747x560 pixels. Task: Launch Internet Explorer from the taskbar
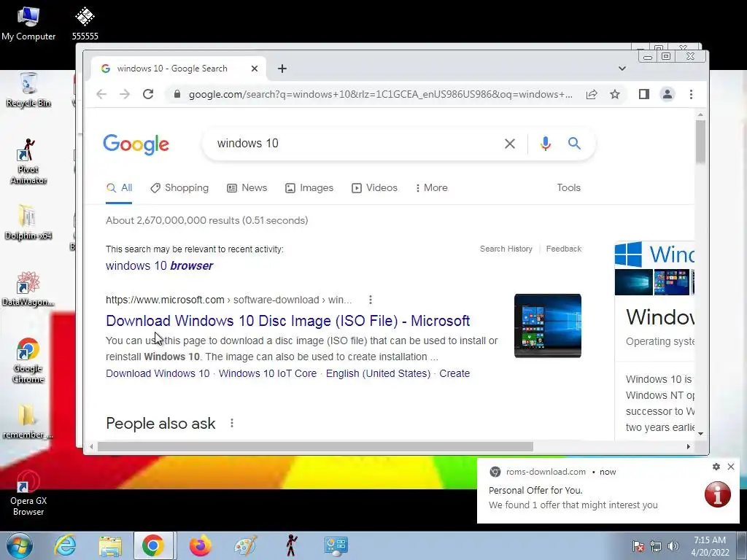tap(65, 545)
